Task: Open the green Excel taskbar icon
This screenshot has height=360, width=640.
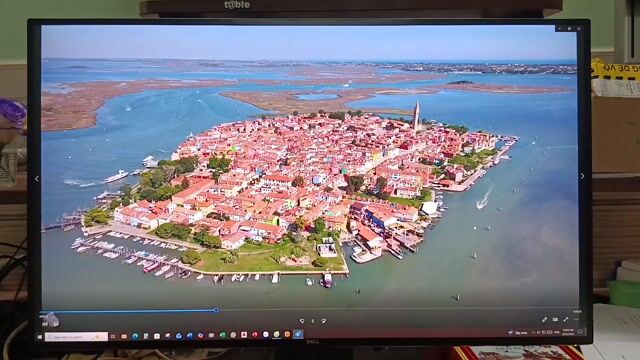Action: coord(222,335)
